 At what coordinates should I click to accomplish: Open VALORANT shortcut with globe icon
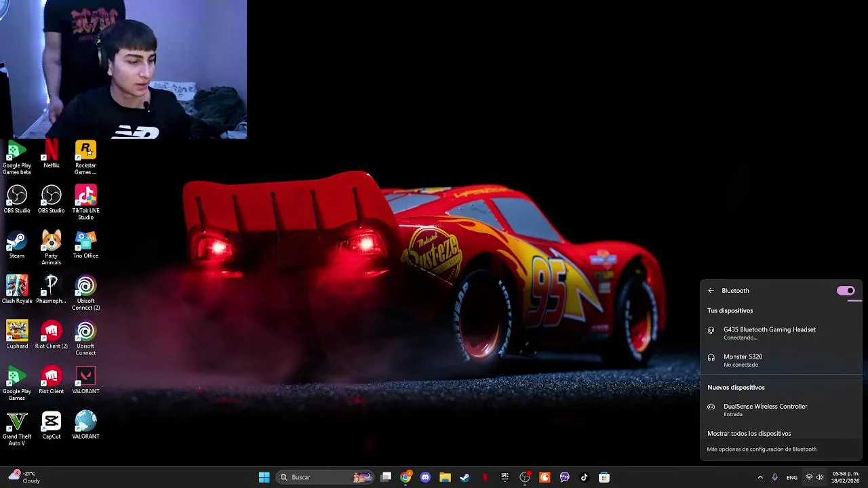[85, 426]
